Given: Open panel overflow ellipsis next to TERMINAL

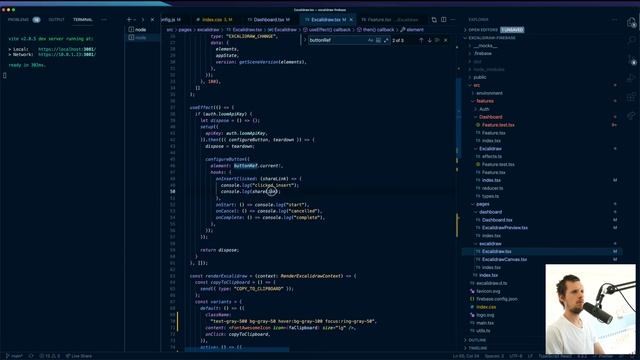Looking at the screenshot, I should point(104,20).
